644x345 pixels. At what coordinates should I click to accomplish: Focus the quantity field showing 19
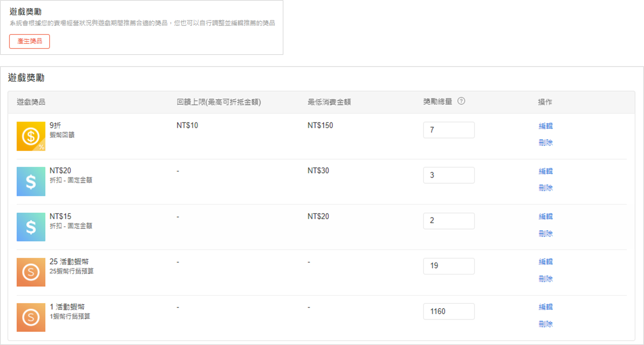click(x=449, y=266)
